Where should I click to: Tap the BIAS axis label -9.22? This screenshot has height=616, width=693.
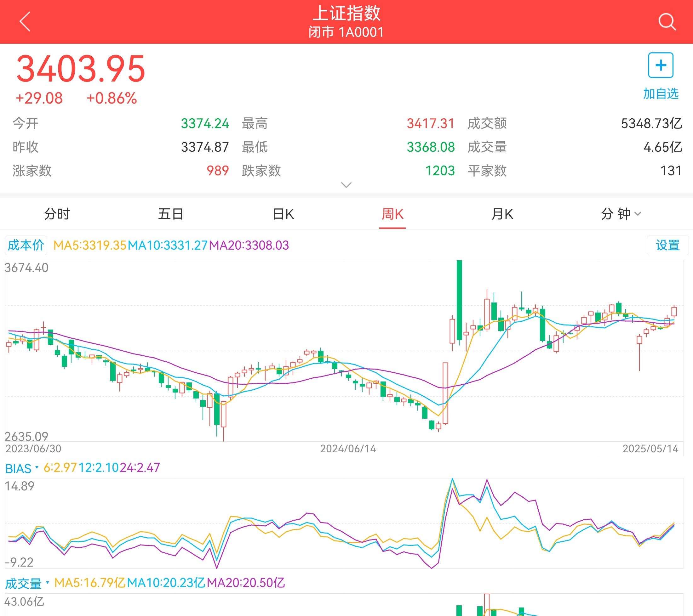coord(19,562)
